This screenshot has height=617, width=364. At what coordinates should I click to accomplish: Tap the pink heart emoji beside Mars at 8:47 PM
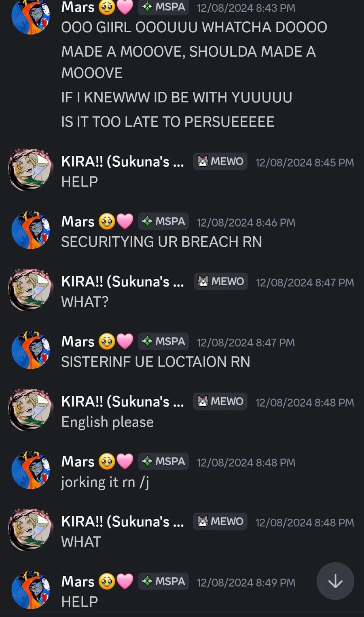click(125, 341)
